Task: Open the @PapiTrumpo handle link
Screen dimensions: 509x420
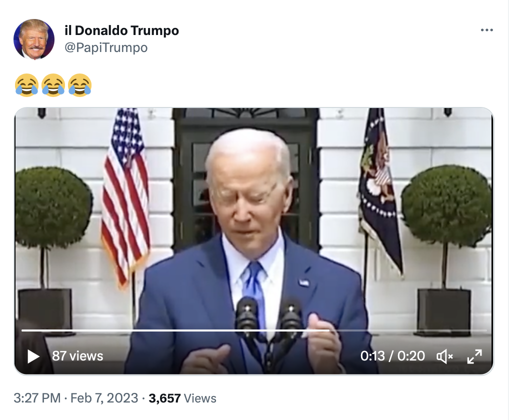Action: (106, 47)
